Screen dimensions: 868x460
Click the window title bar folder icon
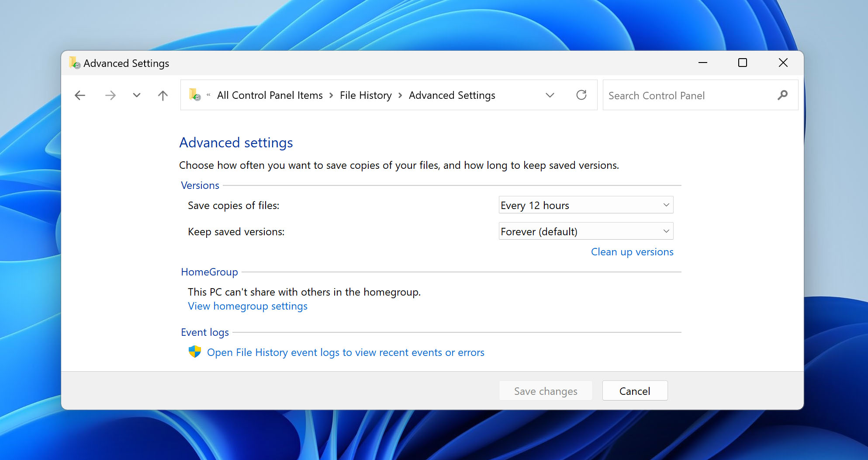(75, 63)
